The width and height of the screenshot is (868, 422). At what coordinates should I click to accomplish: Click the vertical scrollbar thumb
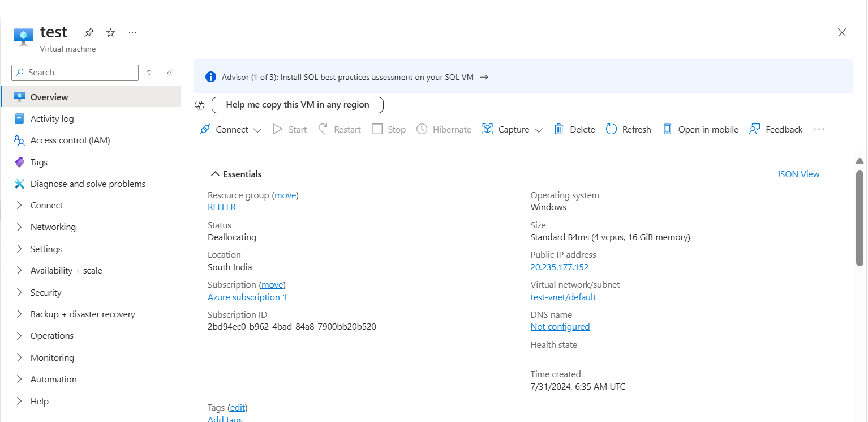(x=860, y=218)
